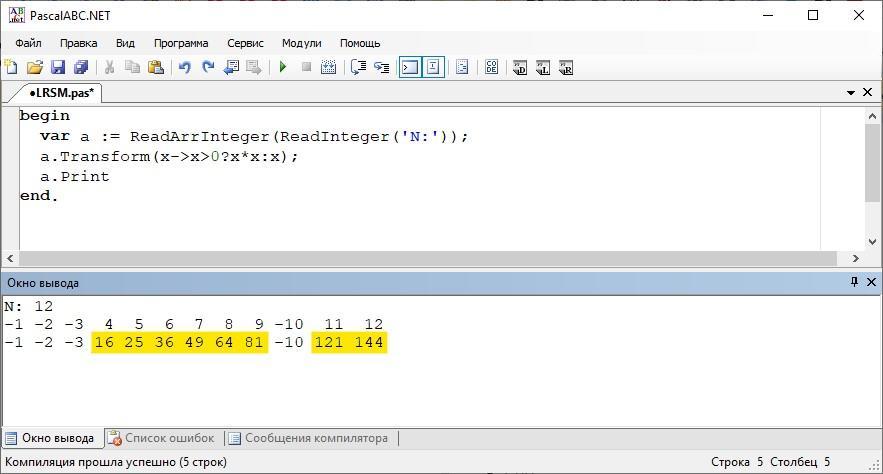883x474 pixels.
Task: Click the editor horizontal scrollbar thumb
Action: pyautogui.click(x=427, y=258)
